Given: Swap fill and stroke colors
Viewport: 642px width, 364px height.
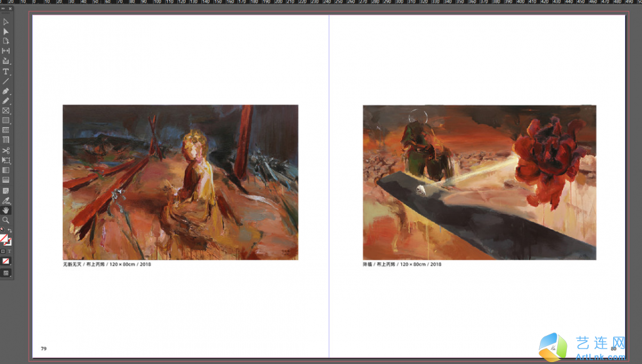Looking at the screenshot, I should click(x=10, y=230).
